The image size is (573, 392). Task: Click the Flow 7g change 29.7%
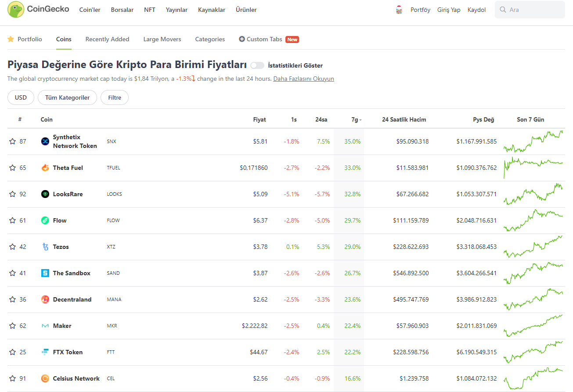point(353,220)
